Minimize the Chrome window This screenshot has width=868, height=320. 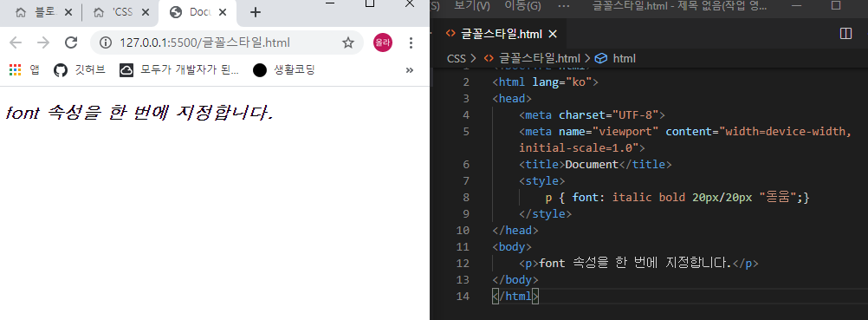click(331, 4)
